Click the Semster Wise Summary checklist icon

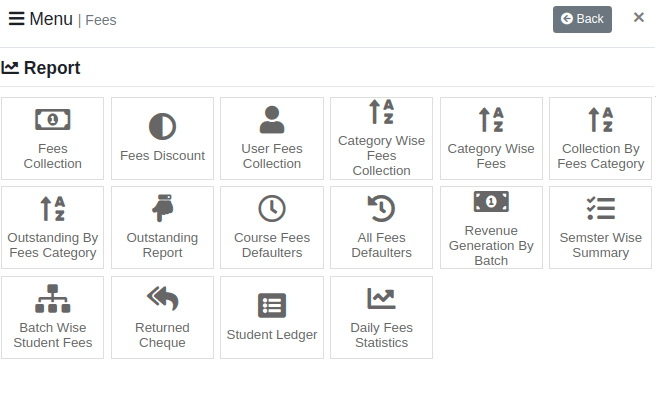[601, 208]
